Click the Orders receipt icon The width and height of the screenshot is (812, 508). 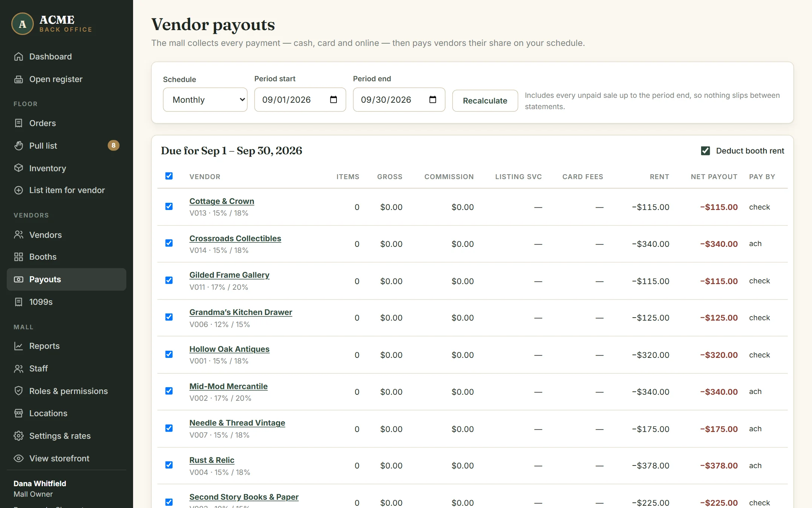click(18, 123)
